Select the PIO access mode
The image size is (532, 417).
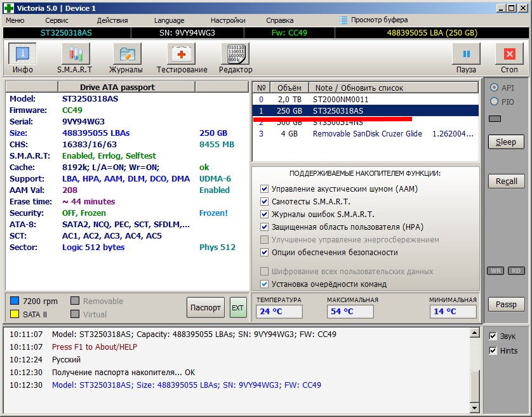494,102
